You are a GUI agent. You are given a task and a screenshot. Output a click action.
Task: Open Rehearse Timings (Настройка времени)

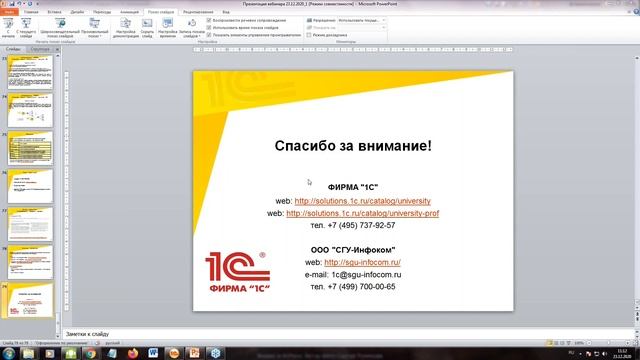167,28
